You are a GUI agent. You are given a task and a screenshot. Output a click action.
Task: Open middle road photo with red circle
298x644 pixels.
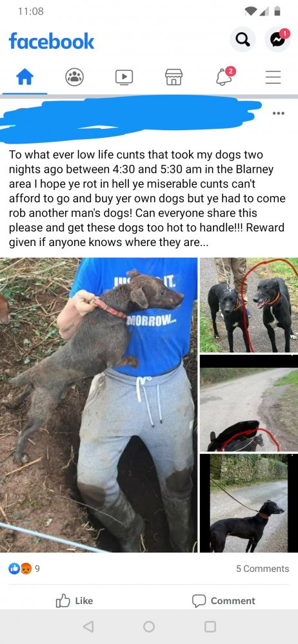(249, 403)
